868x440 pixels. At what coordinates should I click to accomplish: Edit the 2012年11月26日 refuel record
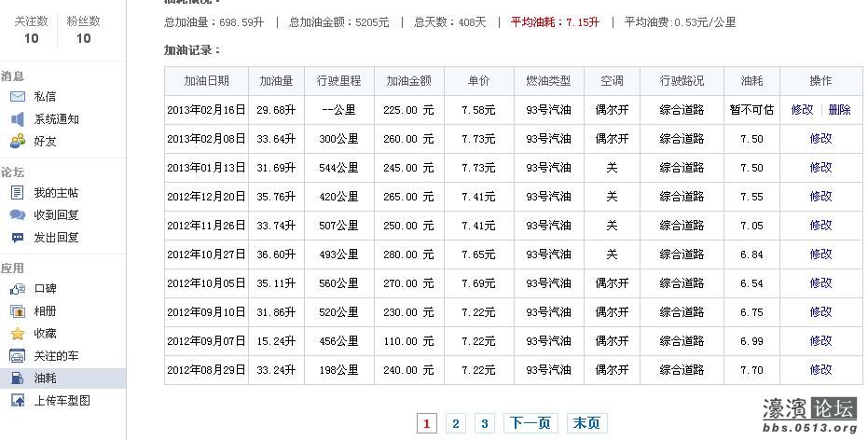click(820, 226)
